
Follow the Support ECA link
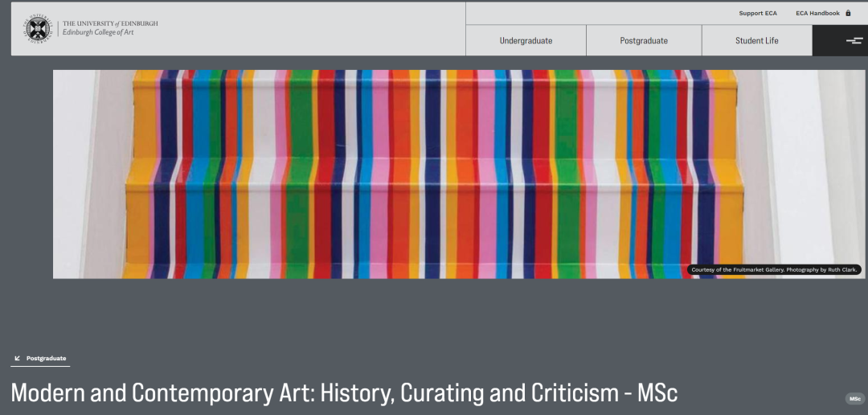pyautogui.click(x=758, y=14)
